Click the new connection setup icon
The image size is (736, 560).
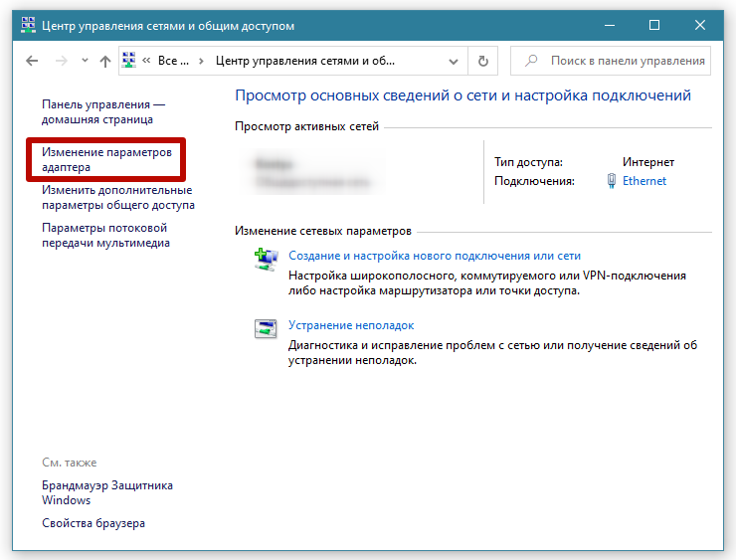coord(266,260)
